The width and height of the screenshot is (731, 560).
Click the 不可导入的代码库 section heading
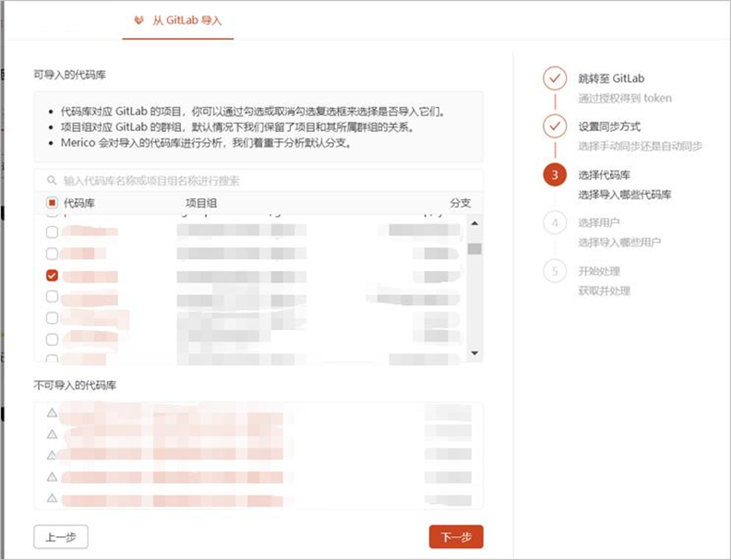point(75,386)
